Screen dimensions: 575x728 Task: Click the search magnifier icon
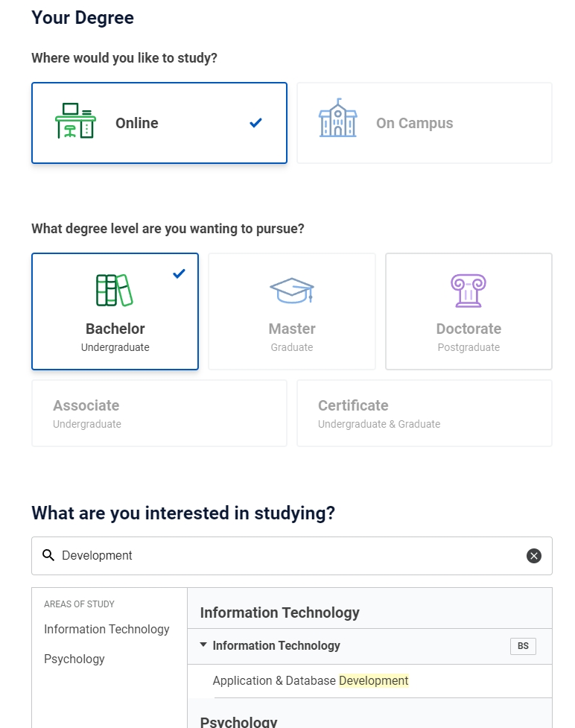pos(48,556)
